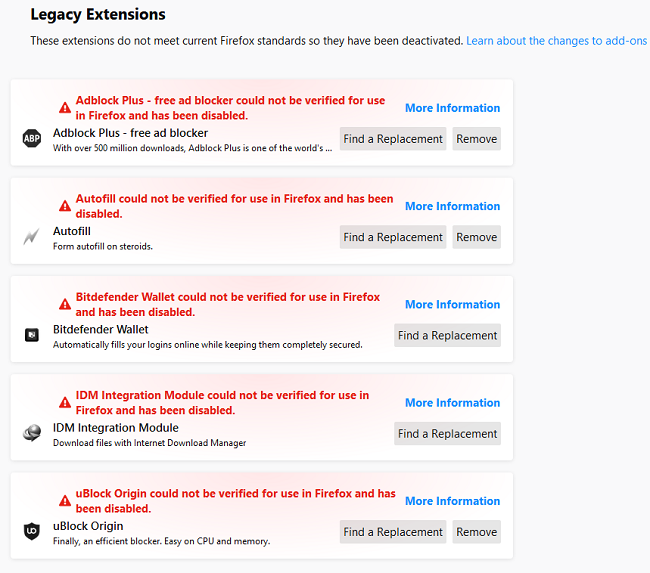The width and height of the screenshot is (650, 573).
Task: Open More Information for IDM Integration Module
Action: coord(452,402)
